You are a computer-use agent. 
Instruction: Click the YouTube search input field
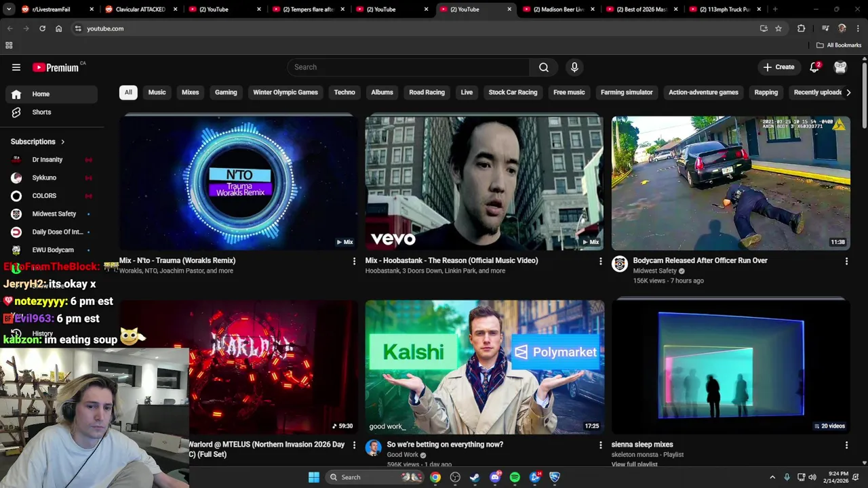408,67
